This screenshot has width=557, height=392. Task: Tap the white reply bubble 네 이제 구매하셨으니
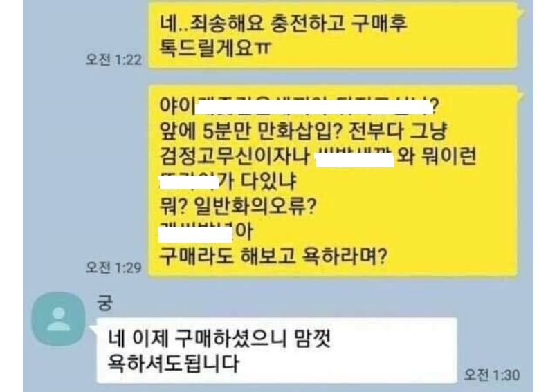(276, 351)
